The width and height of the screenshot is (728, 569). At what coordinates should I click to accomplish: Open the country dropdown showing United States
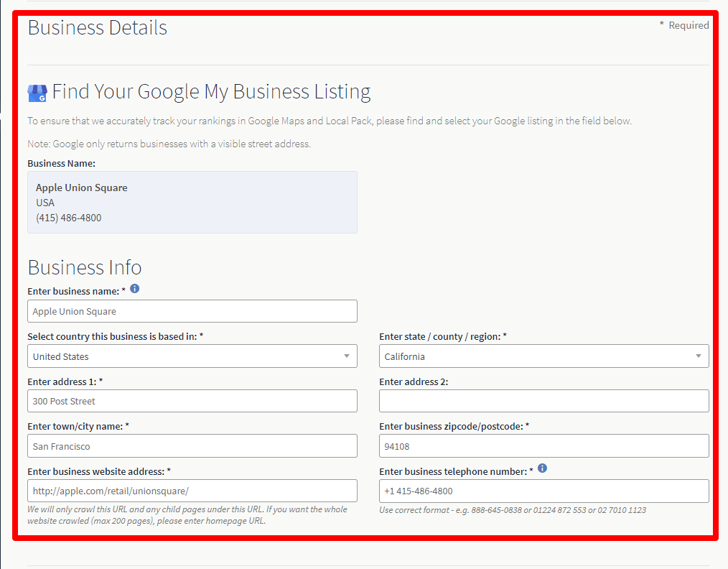[x=192, y=356]
